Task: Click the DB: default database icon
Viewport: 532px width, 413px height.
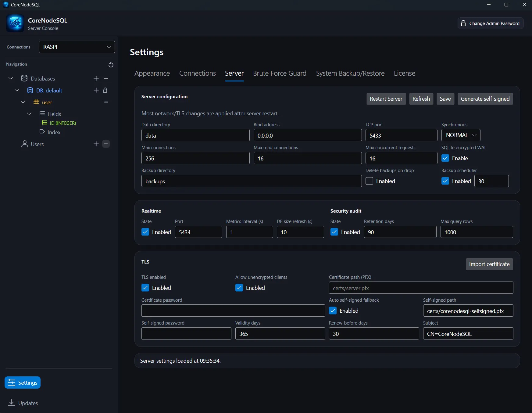Action: [30, 90]
